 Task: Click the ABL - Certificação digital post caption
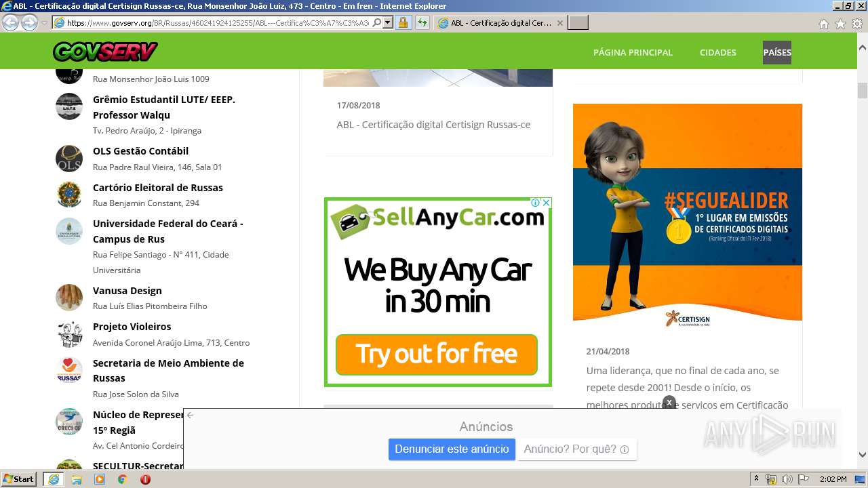click(x=434, y=125)
